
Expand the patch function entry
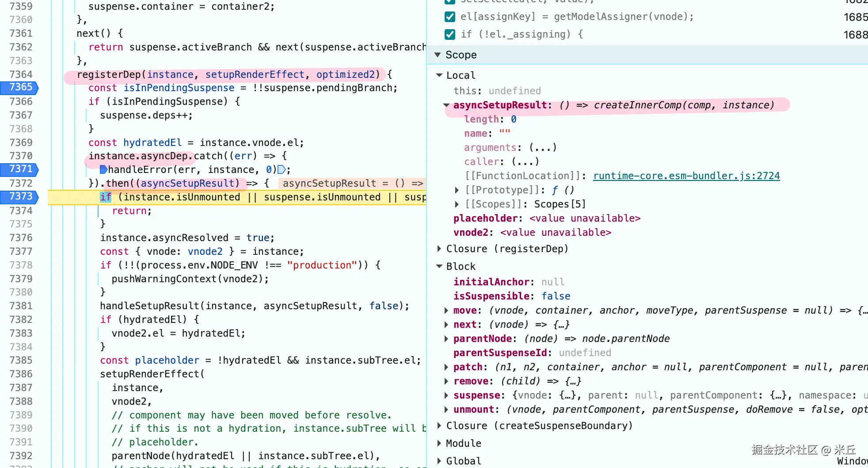click(446, 367)
